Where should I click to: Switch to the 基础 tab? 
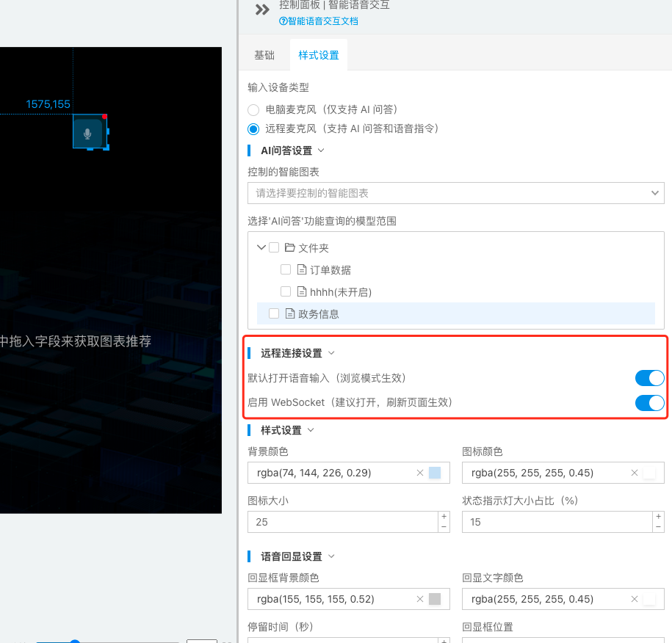(x=264, y=55)
